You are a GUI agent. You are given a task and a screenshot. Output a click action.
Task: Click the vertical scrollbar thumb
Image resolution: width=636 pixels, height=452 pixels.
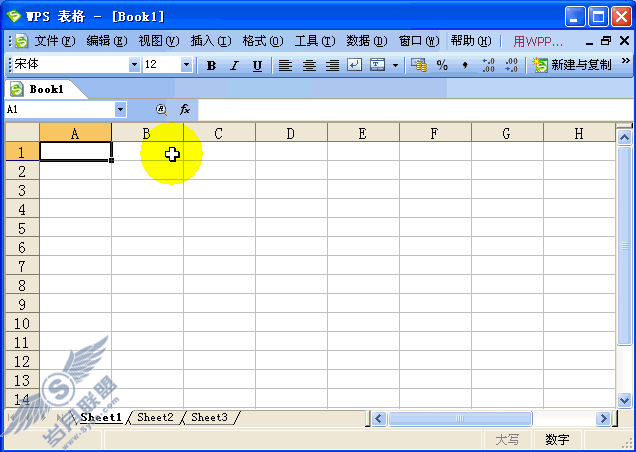[x=624, y=245]
